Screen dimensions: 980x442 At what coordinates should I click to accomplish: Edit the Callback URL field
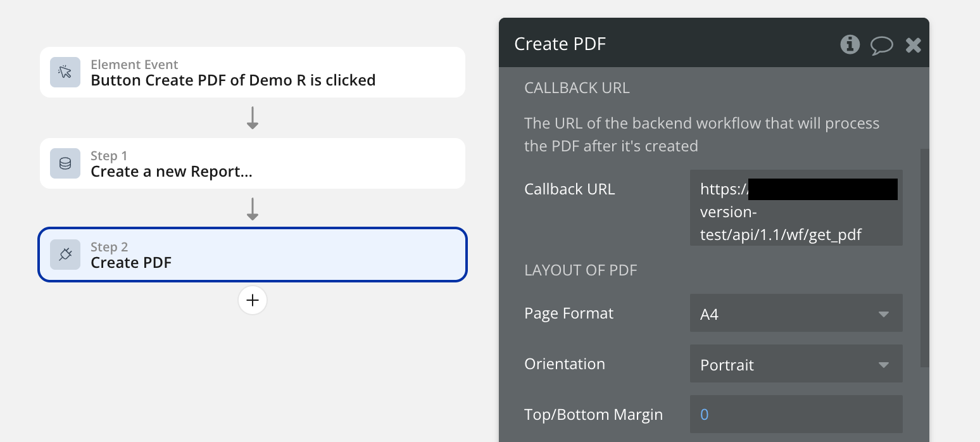pyautogui.click(x=796, y=208)
